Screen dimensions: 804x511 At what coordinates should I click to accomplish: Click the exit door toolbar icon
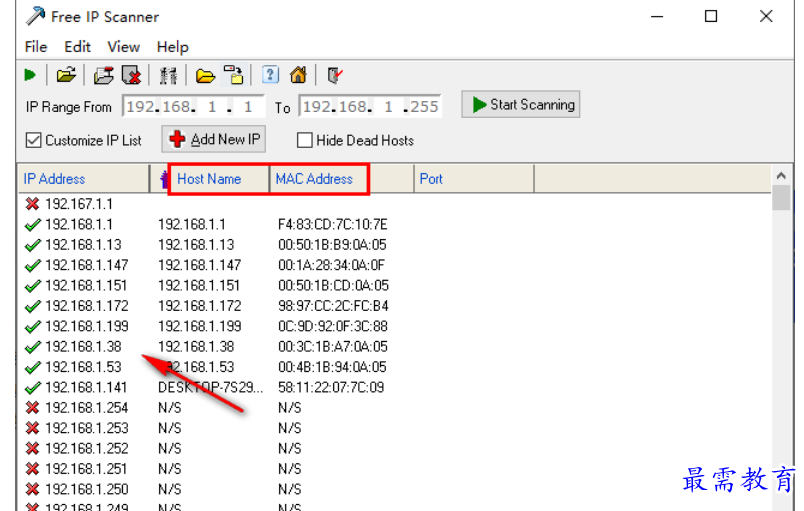[x=335, y=75]
